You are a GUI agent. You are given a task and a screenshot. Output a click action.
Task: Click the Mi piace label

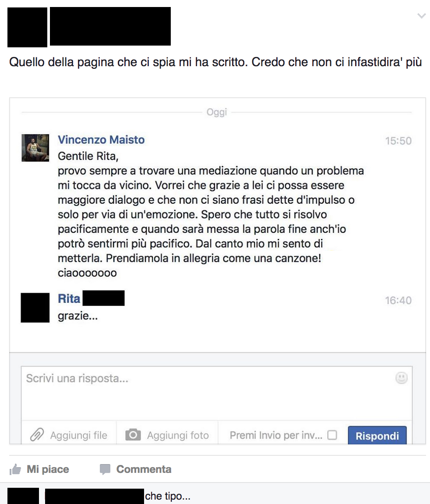click(48, 469)
